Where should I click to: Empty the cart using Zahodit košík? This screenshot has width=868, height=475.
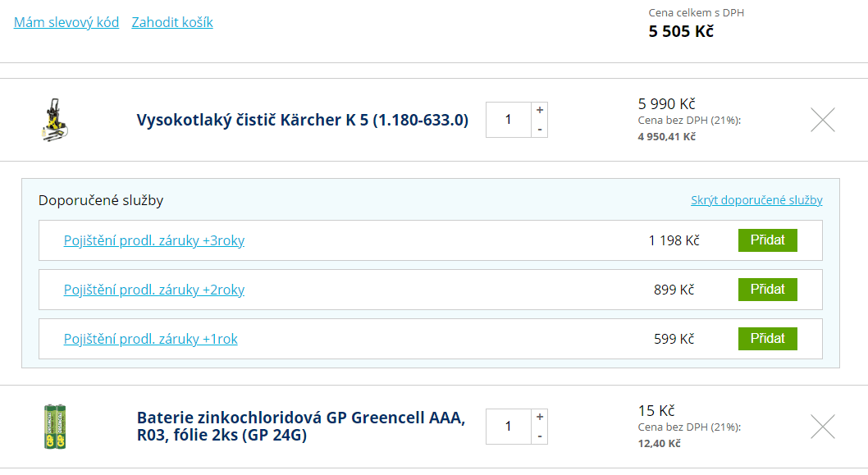tap(171, 21)
